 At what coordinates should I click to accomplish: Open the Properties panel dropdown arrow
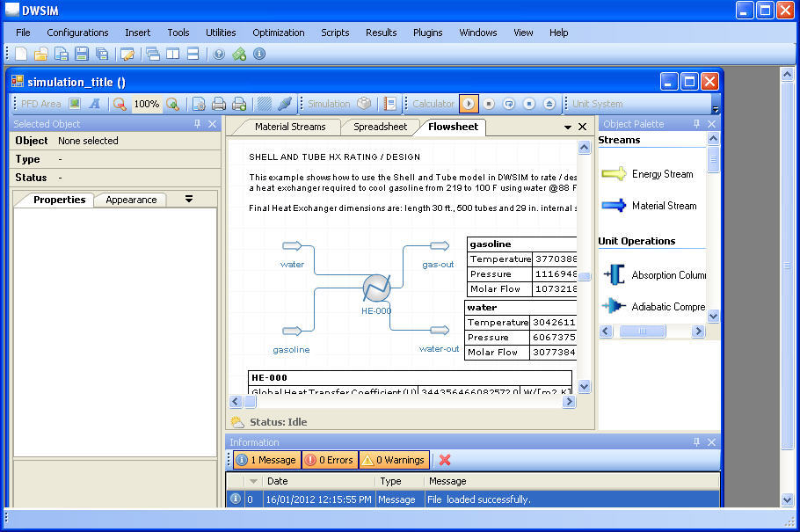pyautogui.click(x=189, y=199)
